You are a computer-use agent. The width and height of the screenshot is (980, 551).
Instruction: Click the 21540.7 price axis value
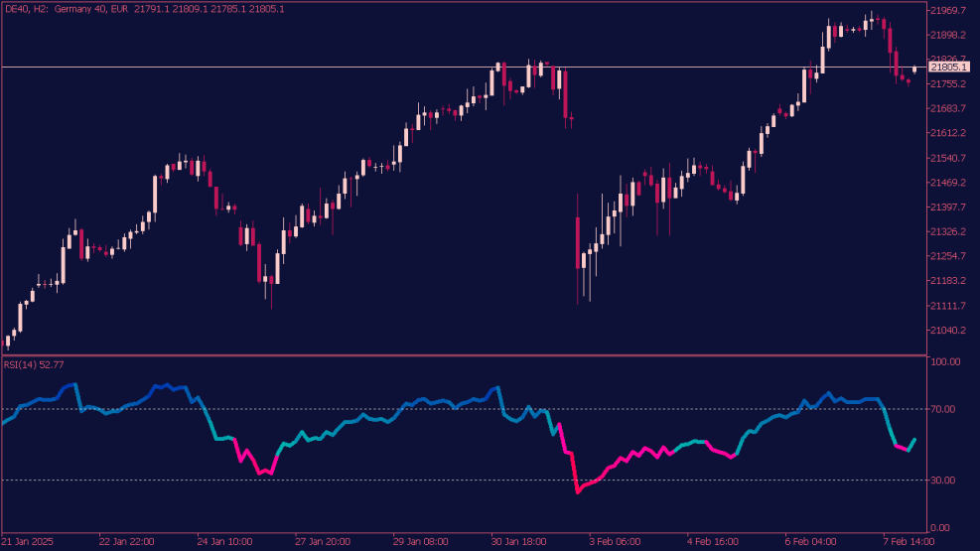click(949, 158)
